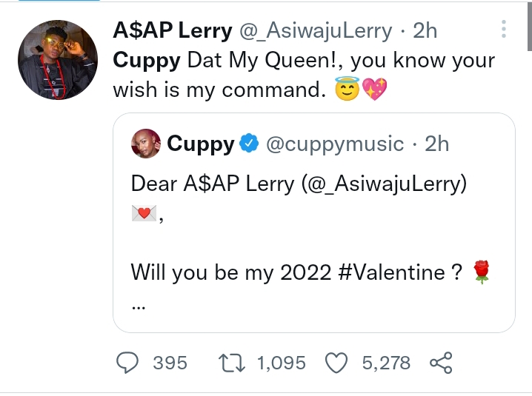Open Cuppy's small avatar in quoted tweet
532x396 pixels.
click(146, 144)
